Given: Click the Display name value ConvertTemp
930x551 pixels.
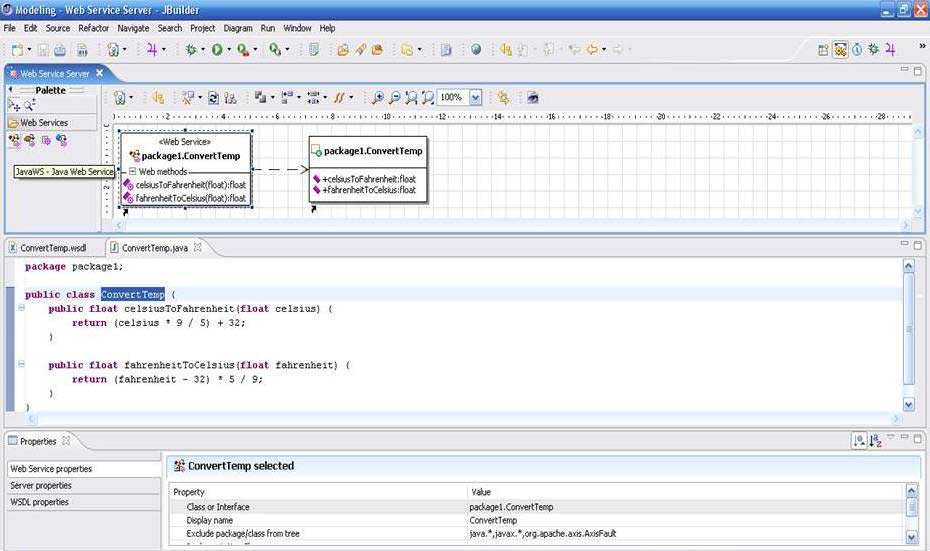Looking at the screenshot, I should 493,520.
